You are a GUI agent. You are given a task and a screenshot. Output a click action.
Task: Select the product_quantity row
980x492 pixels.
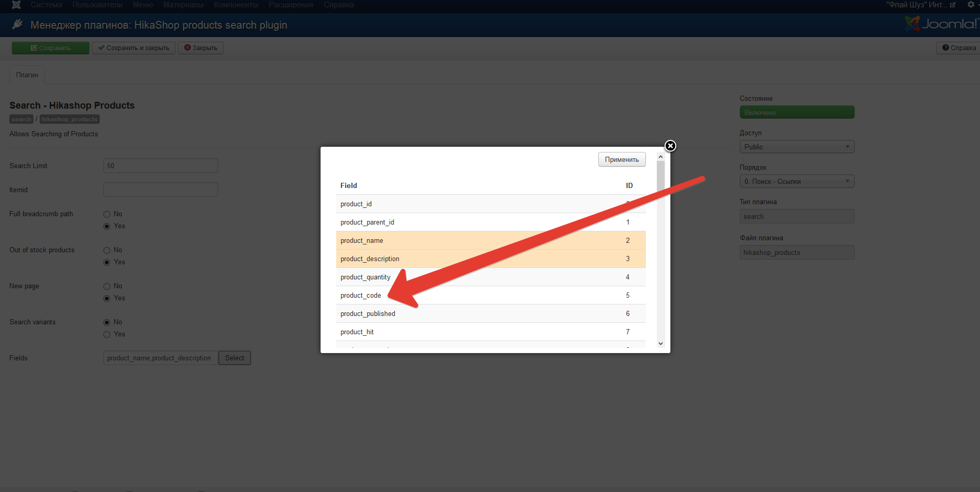coord(491,277)
